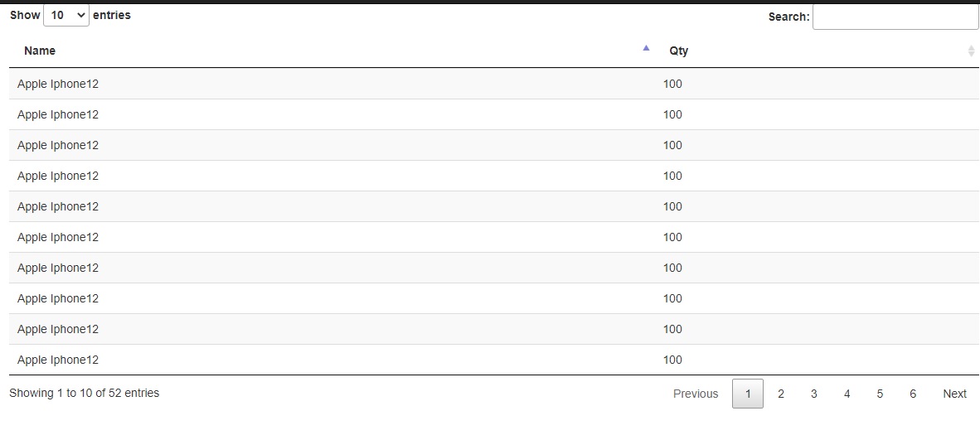This screenshot has height=440, width=980.
Task: Click the Next pagination button
Action: (954, 394)
